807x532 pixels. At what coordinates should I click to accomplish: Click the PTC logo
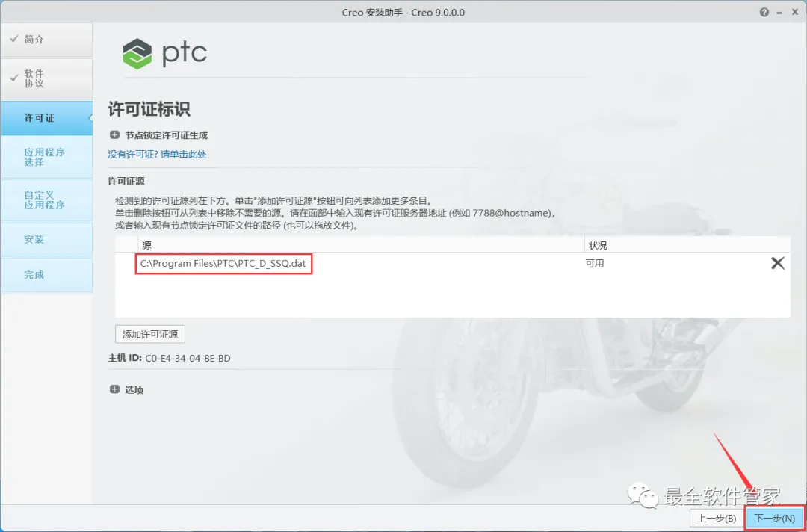164,54
